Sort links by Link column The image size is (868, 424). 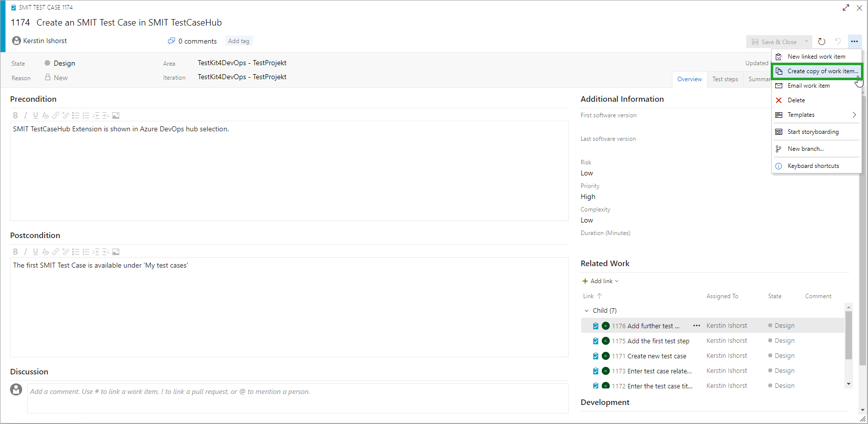coord(593,296)
